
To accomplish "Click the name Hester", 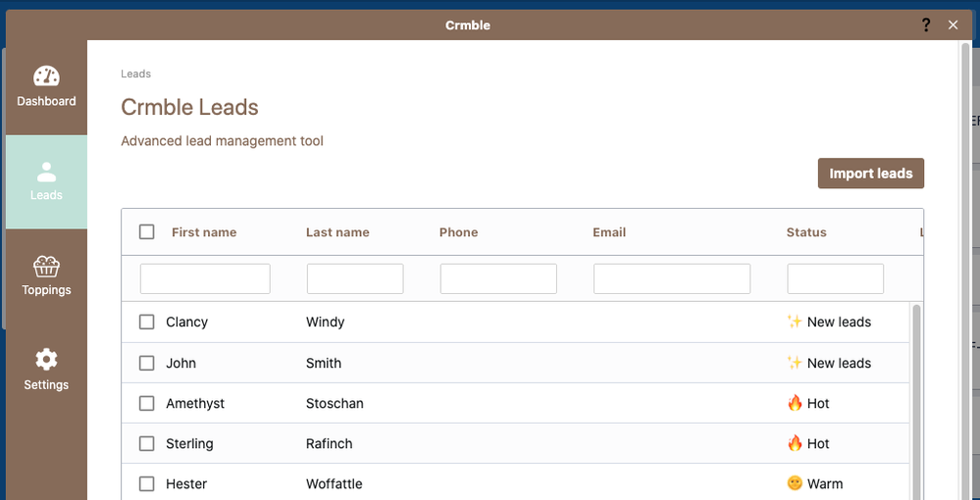I will (x=186, y=483).
